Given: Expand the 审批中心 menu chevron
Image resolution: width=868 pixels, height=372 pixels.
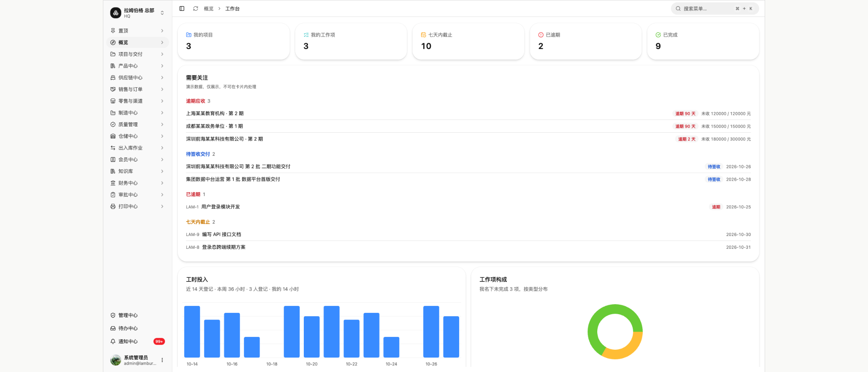Looking at the screenshot, I should 162,195.
